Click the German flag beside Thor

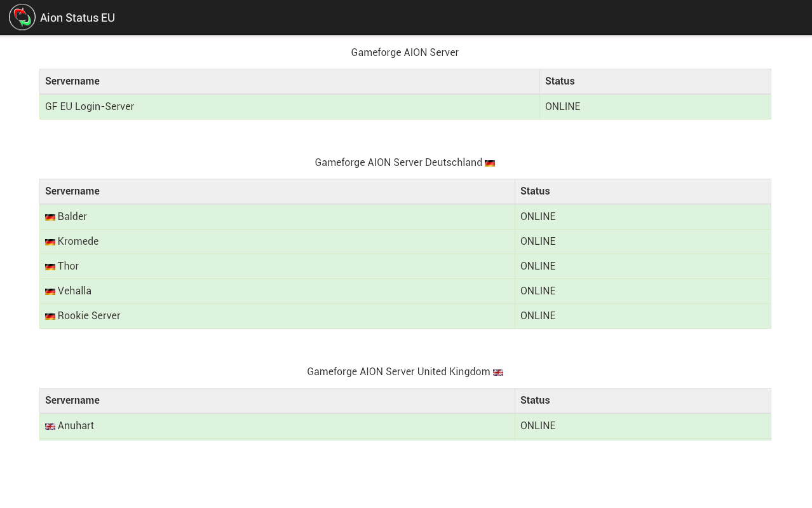[x=50, y=267]
